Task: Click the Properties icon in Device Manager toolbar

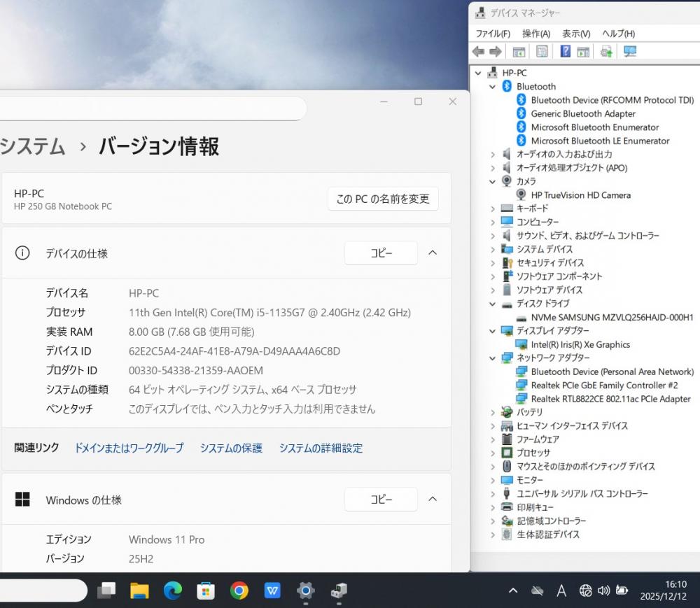Action: (x=542, y=52)
